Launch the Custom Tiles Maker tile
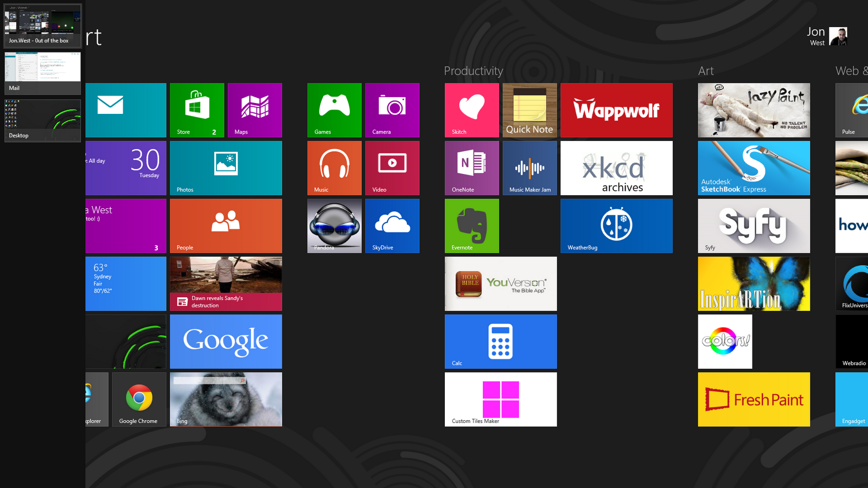 click(x=501, y=399)
